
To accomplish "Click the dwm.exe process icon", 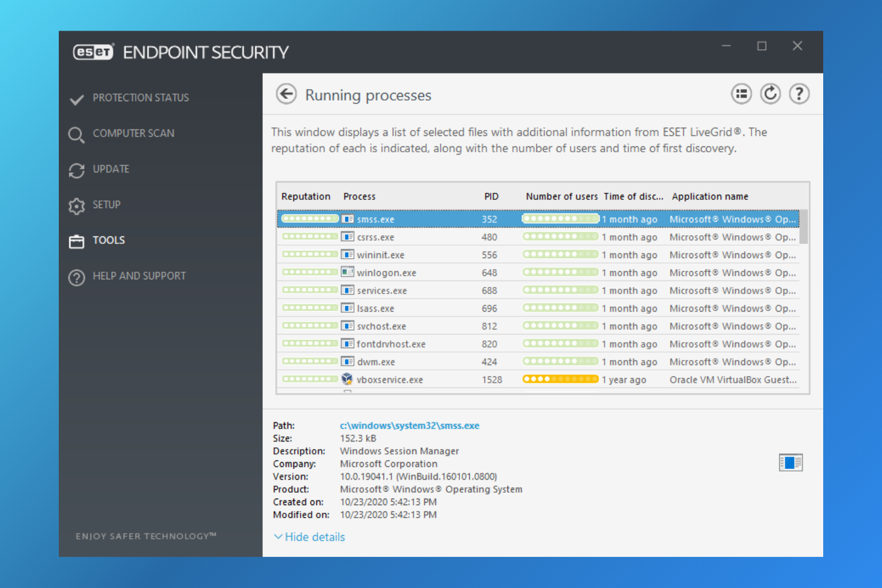I will click(x=348, y=362).
